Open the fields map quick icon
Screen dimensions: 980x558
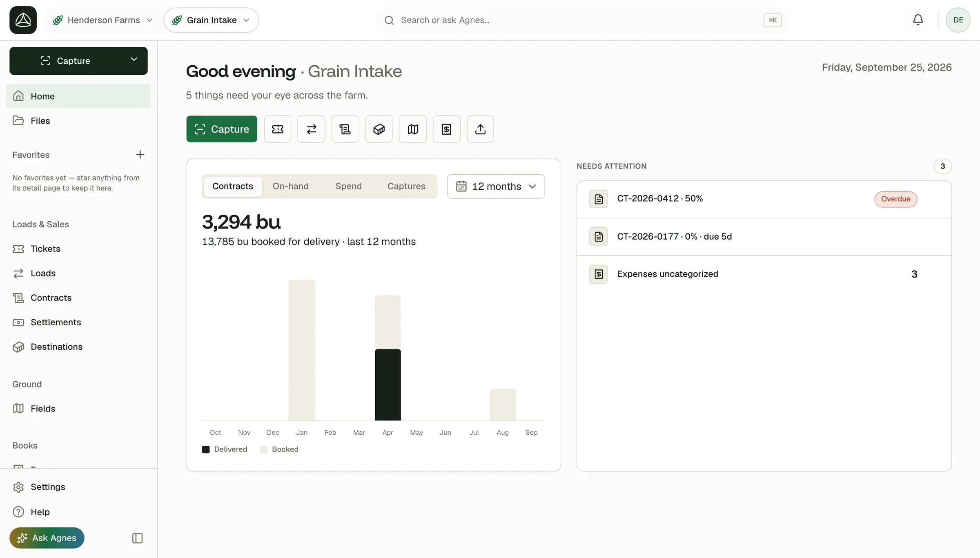pyautogui.click(x=413, y=129)
